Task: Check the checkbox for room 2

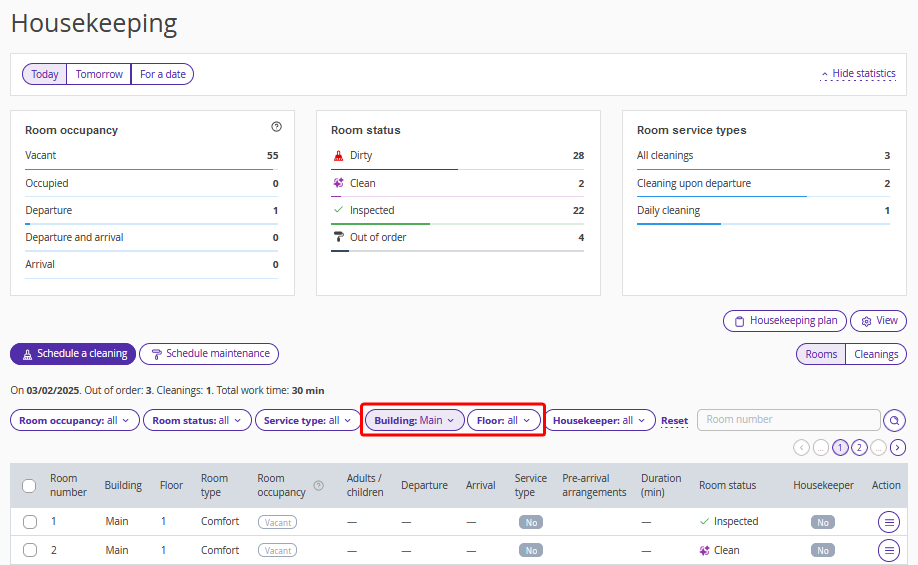Action: pos(30,551)
